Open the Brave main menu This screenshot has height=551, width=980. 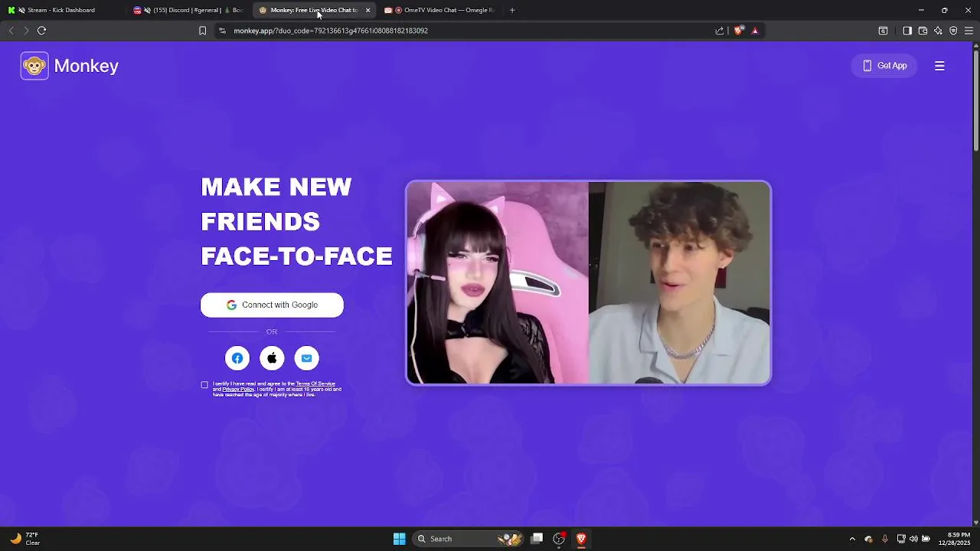coord(969,31)
